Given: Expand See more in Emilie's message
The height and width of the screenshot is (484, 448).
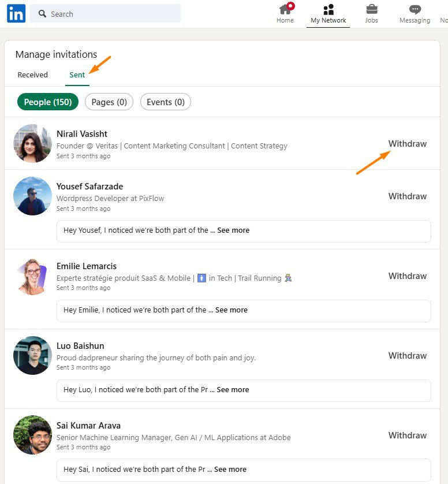Looking at the screenshot, I should click(x=232, y=310).
